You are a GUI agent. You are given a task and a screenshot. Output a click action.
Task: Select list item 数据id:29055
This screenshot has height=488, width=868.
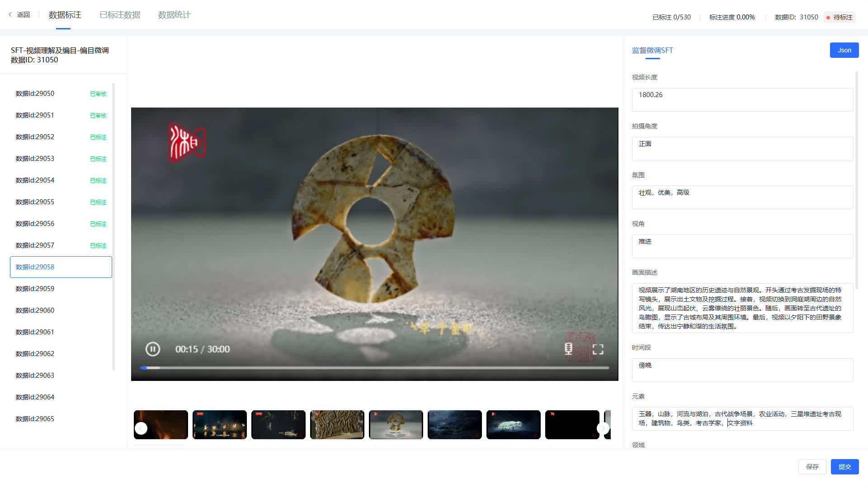coord(61,202)
